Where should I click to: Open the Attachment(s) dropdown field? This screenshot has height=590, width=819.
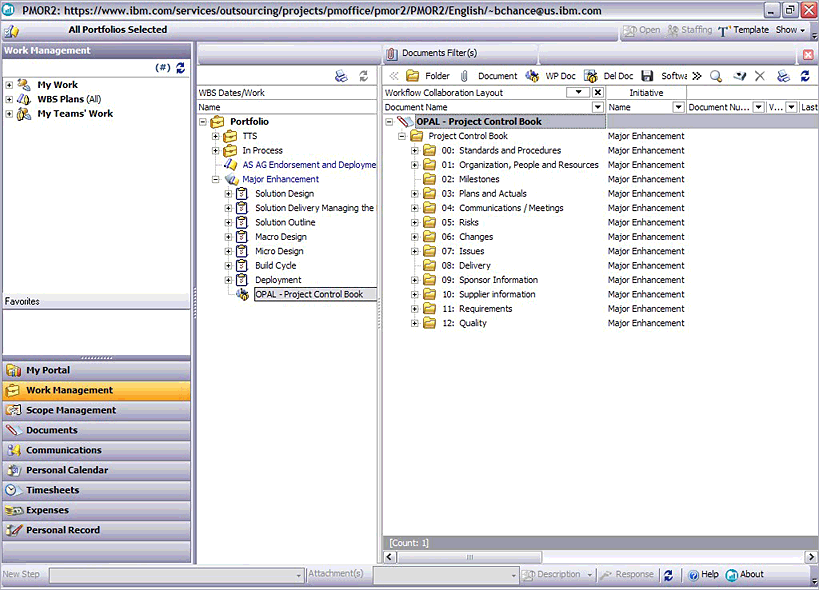point(446,575)
